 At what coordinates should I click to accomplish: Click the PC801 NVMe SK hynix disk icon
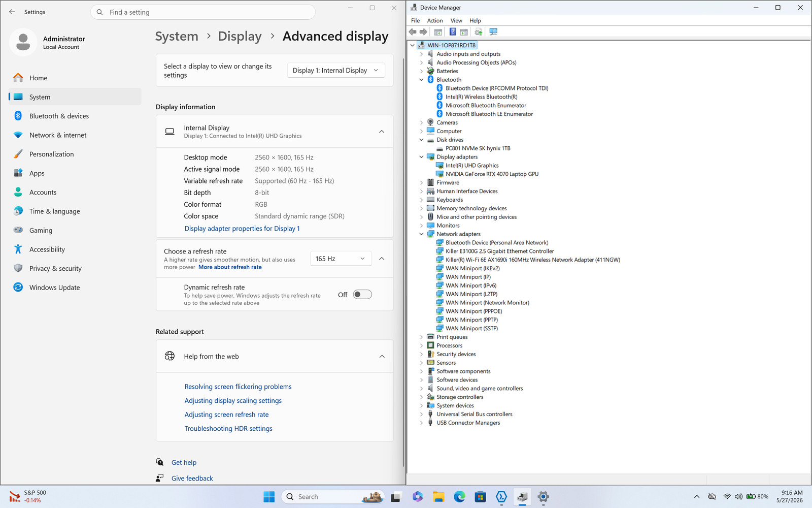440,148
